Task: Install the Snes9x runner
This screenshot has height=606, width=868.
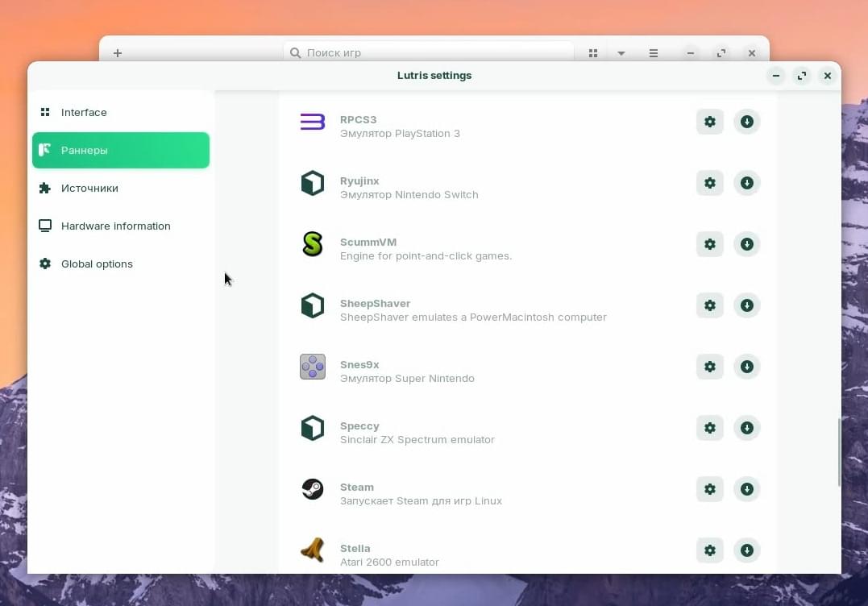Action: tap(747, 367)
